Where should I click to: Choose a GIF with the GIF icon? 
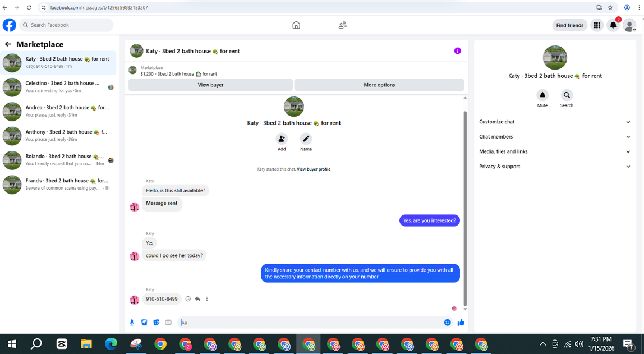click(x=168, y=323)
